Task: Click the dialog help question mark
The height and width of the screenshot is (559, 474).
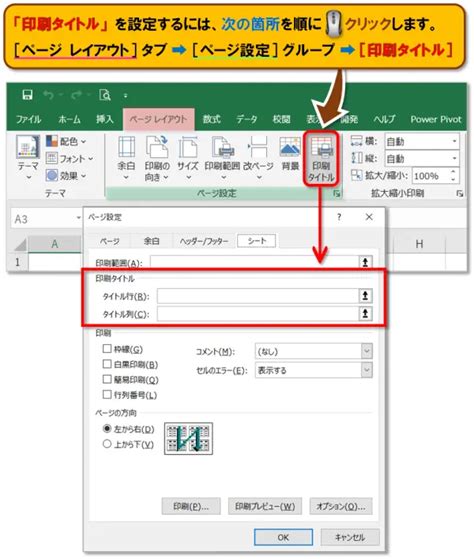Action: pos(339,217)
